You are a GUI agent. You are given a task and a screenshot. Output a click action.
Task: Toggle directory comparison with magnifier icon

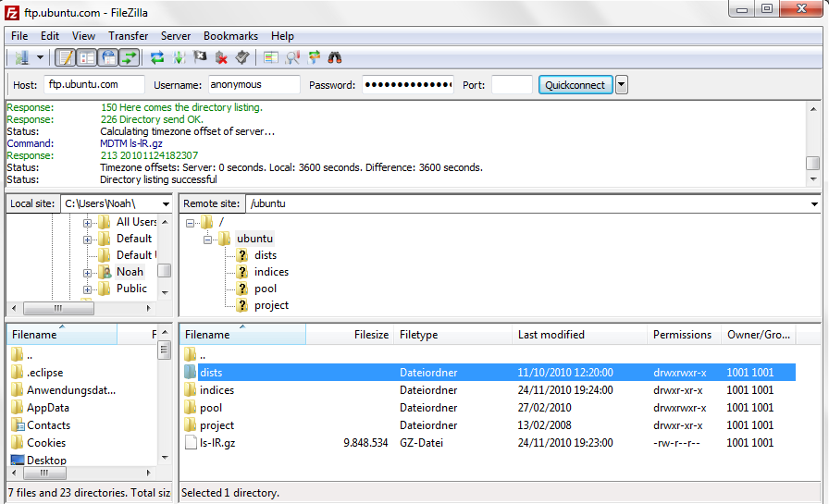[292, 57]
